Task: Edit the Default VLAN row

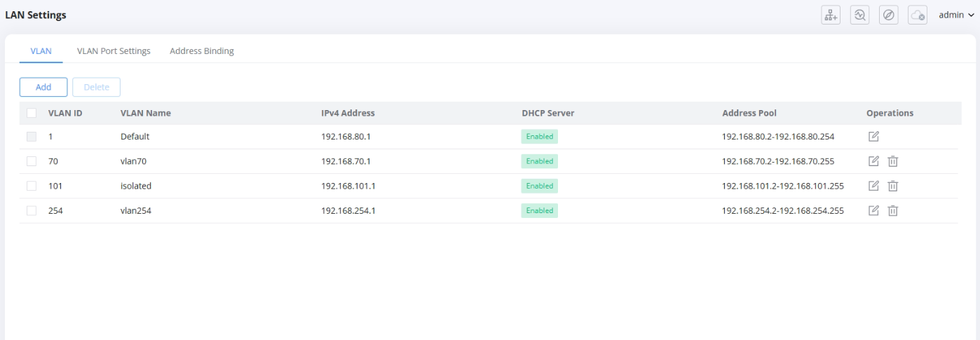Action: [873, 137]
